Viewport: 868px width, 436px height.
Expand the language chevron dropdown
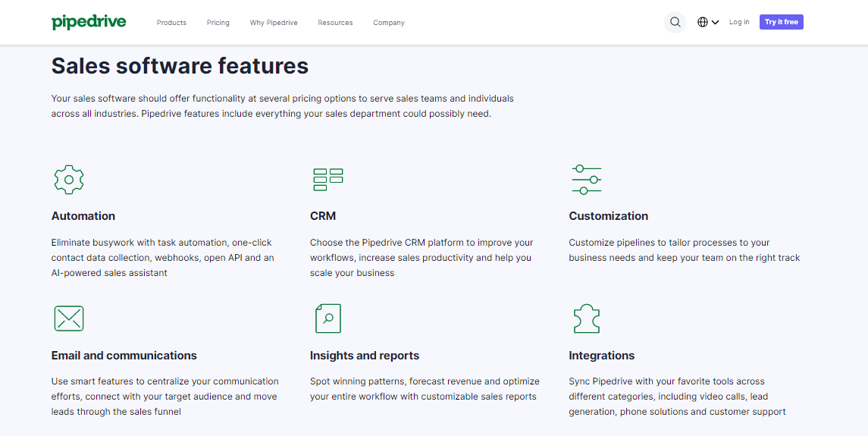tap(715, 23)
